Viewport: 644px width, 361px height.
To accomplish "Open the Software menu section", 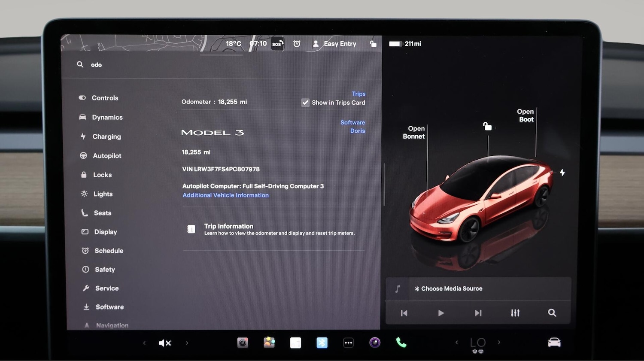I will (x=103, y=307).
